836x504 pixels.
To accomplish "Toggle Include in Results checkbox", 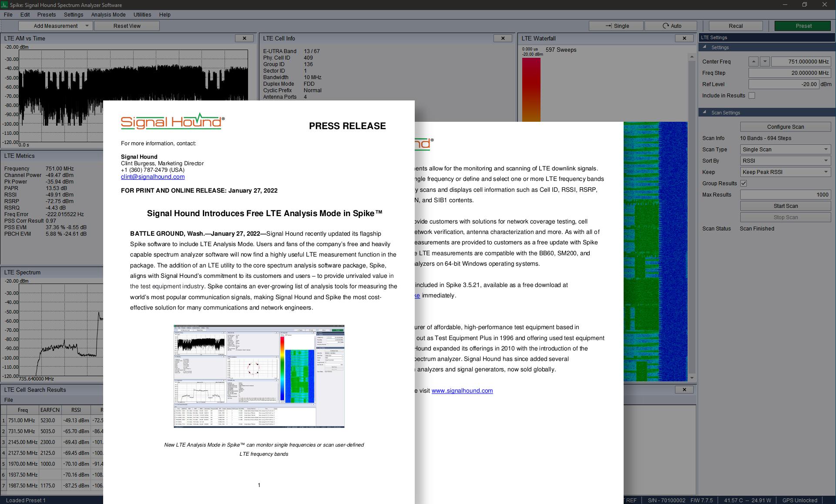I will 752,96.
